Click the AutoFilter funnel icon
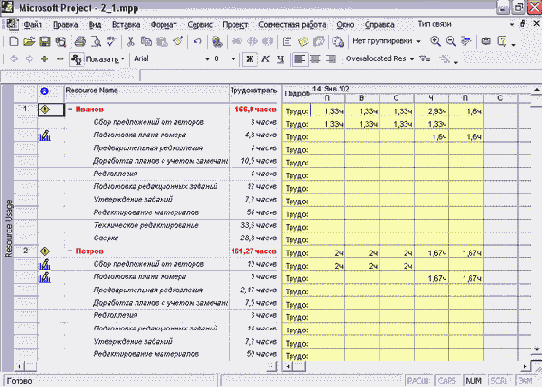Image resolution: width=542 pixels, height=387 pixels. tap(425, 59)
